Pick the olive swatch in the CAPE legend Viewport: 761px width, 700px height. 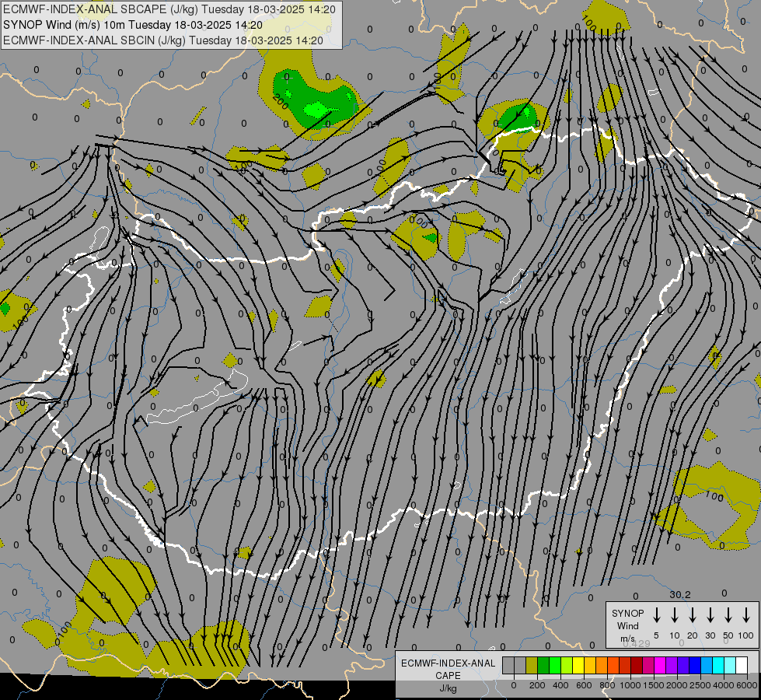point(532,665)
